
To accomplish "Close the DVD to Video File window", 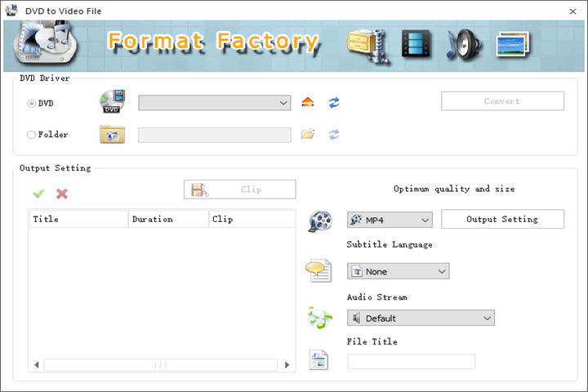I will [572, 11].
